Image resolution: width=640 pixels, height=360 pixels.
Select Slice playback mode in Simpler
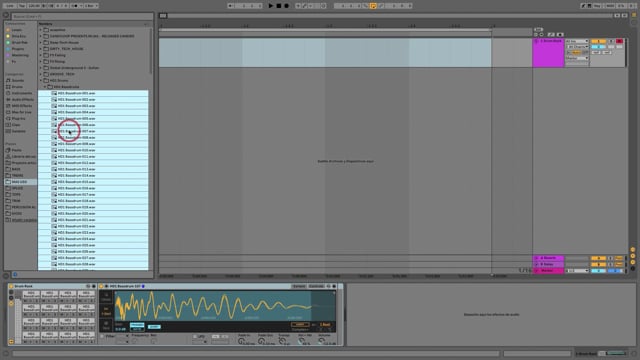[106, 325]
